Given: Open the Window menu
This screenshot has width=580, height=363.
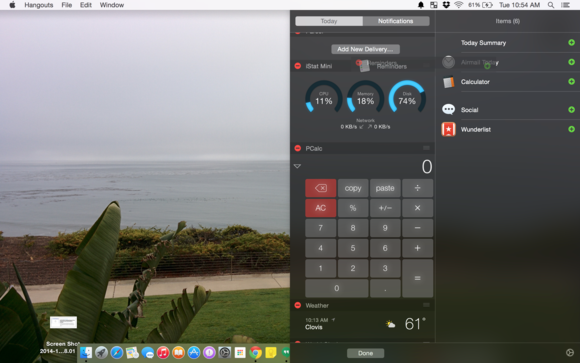Looking at the screenshot, I should [112, 5].
